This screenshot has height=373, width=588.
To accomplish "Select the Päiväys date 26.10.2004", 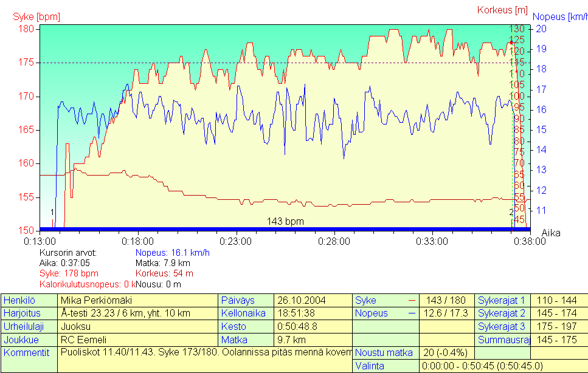I will 302,301.
